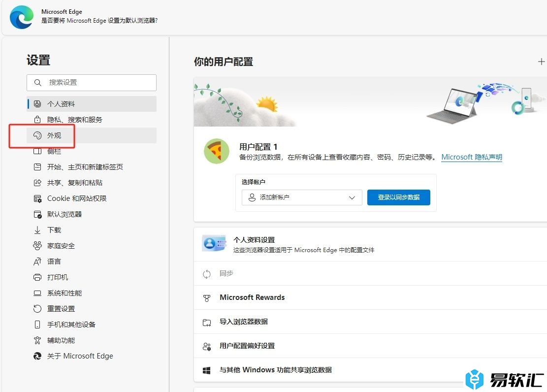Image resolution: width=547 pixels, height=392 pixels.
Task: Click the pizza avatar of 用户配置 1
Action: [x=217, y=151]
